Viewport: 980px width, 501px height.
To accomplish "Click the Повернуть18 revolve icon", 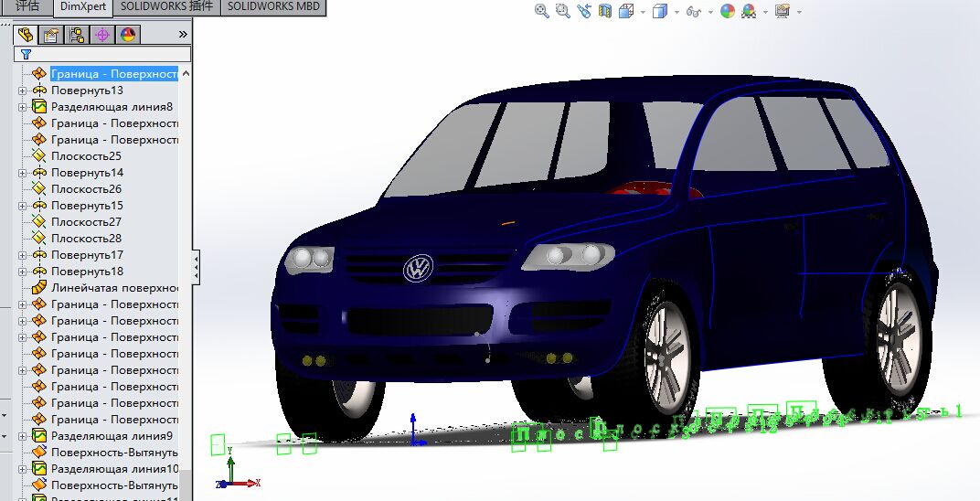I will pyautogui.click(x=39, y=272).
